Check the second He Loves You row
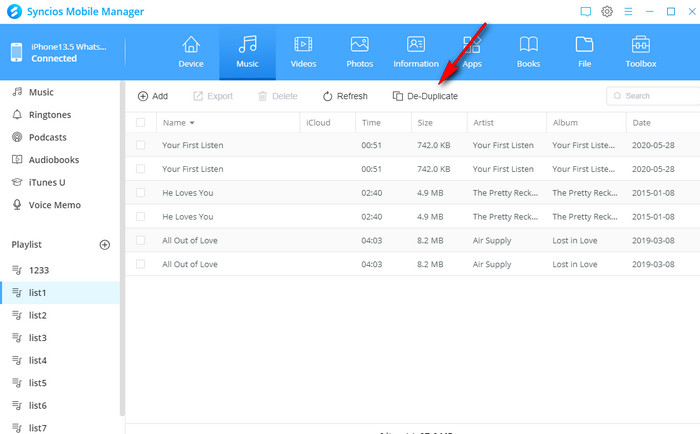This screenshot has height=434, width=700. click(x=140, y=217)
